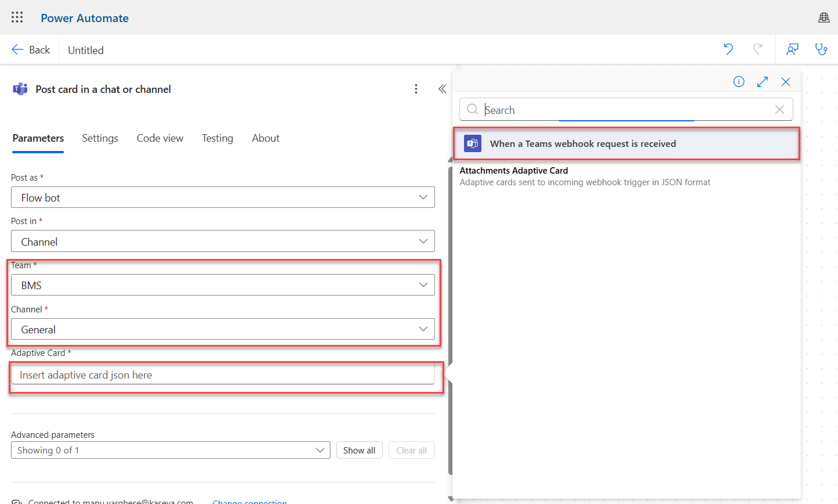Switch to the Testing tab
The image size is (838, 504).
click(x=218, y=138)
